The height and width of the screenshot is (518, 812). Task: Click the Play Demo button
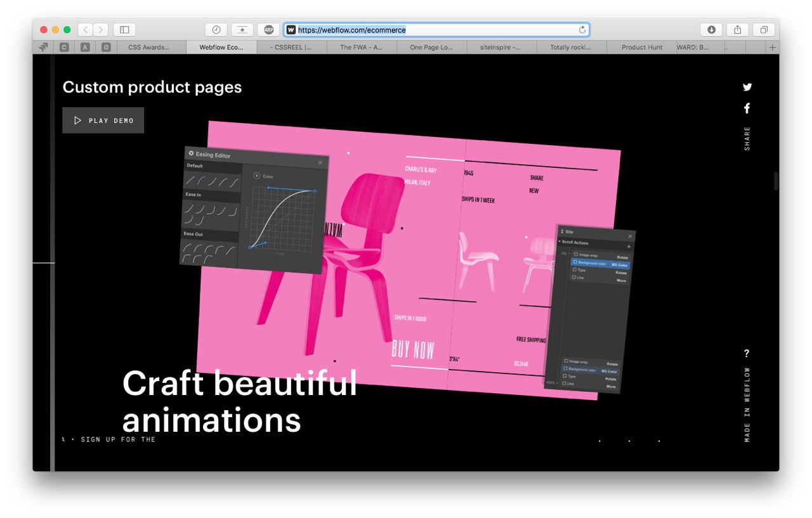pyautogui.click(x=103, y=120)
